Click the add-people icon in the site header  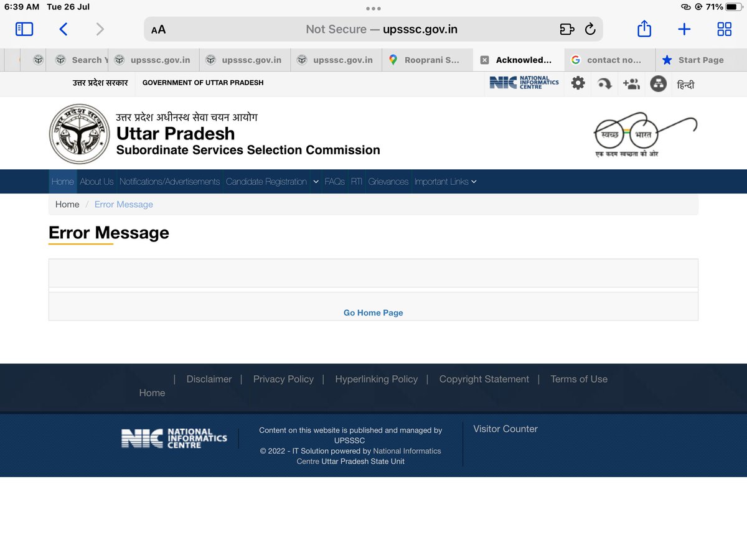pos(631,83)
